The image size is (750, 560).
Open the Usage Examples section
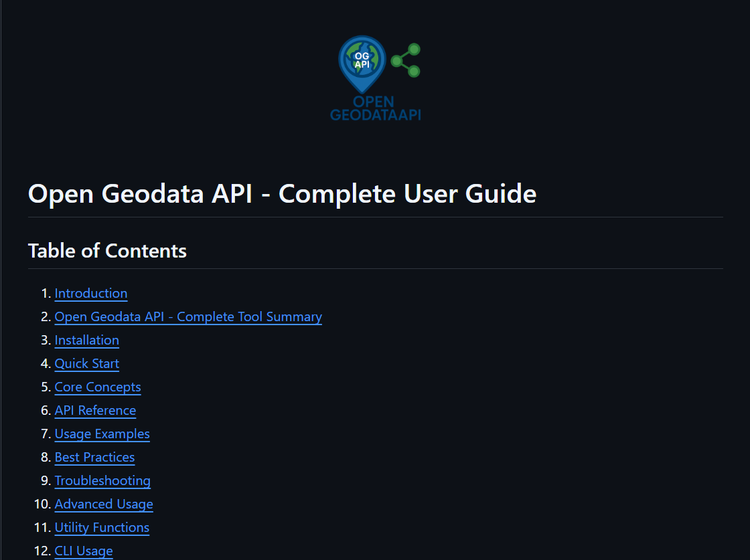102,434
